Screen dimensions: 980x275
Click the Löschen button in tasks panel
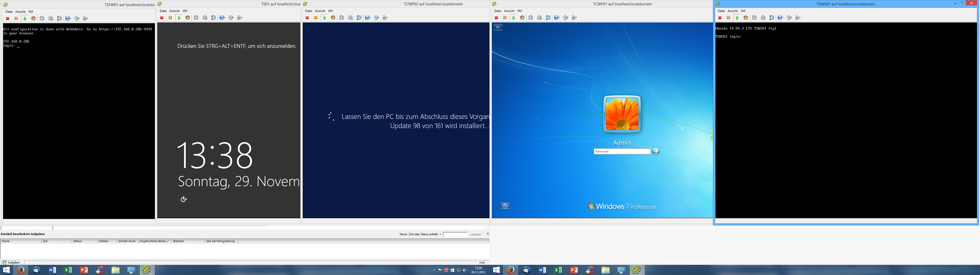coord(475,234)
